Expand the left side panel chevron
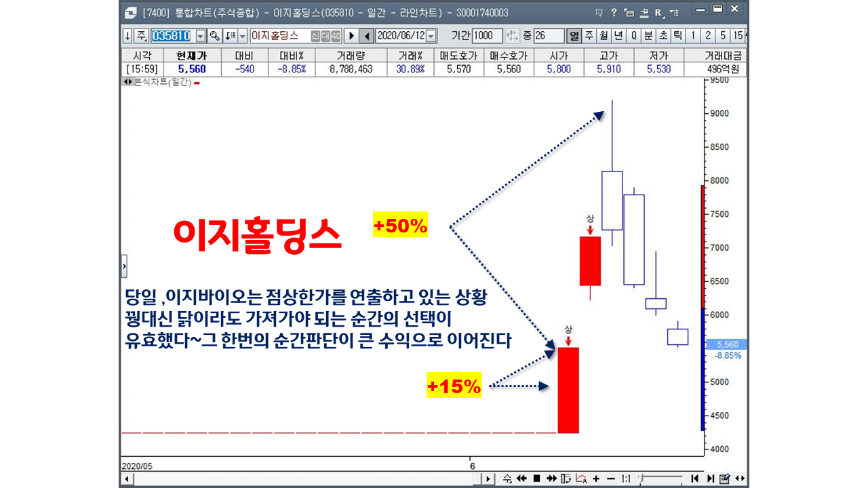The height and width of the screenshot is (488, 868). tap(124, 267)
